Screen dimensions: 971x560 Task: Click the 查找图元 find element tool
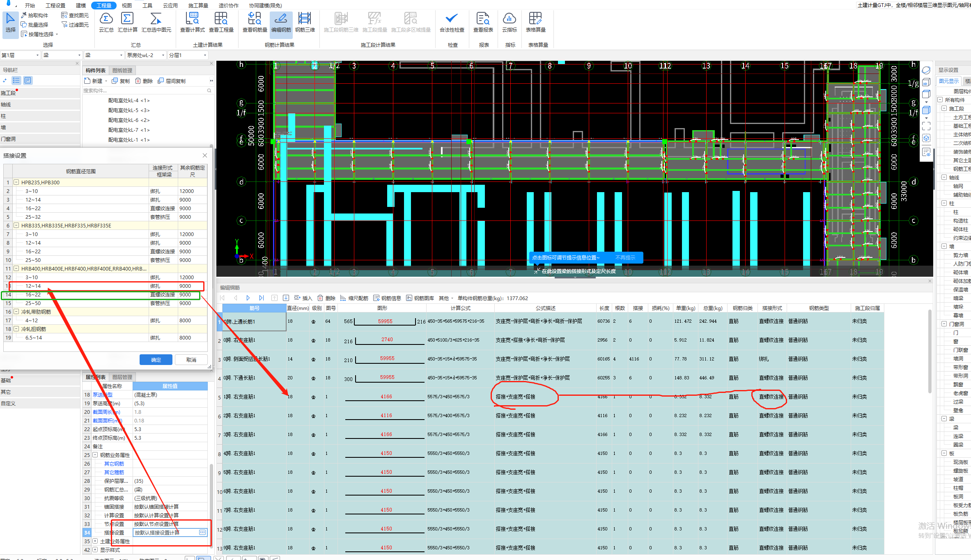coord(75,15)
